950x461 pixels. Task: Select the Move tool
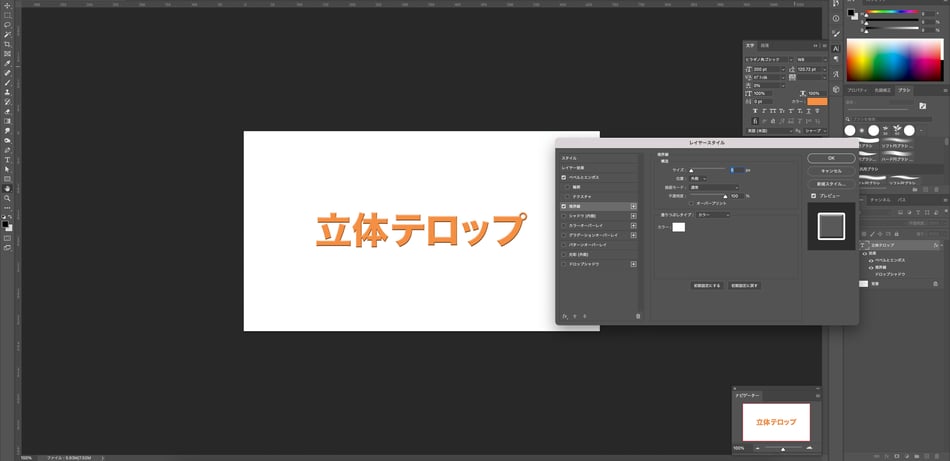click(7, 5)
